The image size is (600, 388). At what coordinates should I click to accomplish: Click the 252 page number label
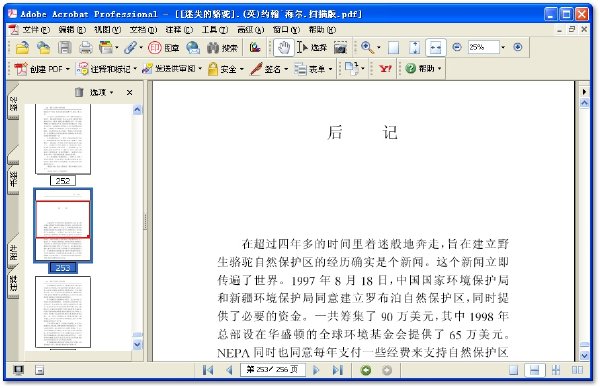63,181
